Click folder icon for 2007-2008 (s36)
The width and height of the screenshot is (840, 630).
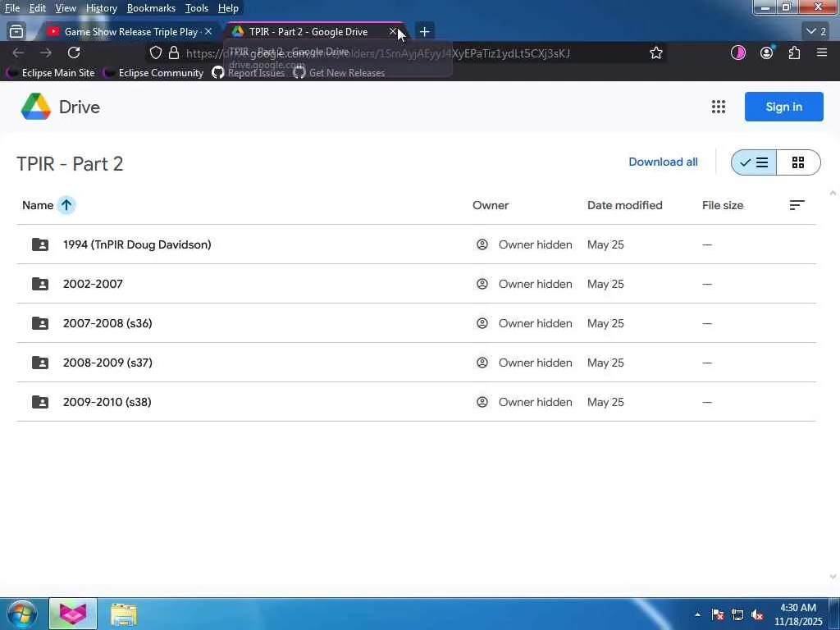tap(40, 323)
